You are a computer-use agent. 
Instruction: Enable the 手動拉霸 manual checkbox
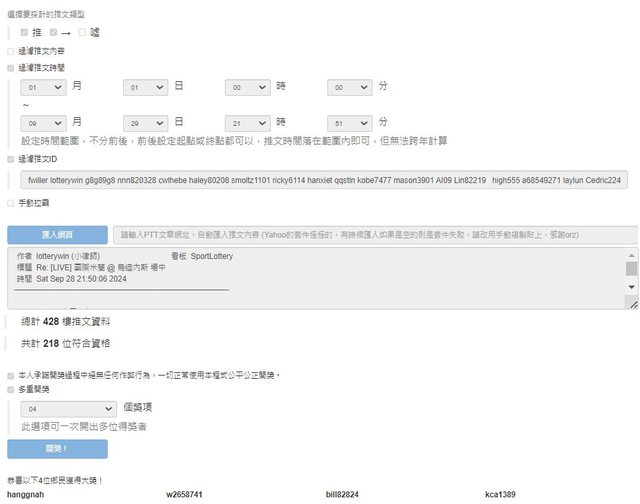(11, 202)
